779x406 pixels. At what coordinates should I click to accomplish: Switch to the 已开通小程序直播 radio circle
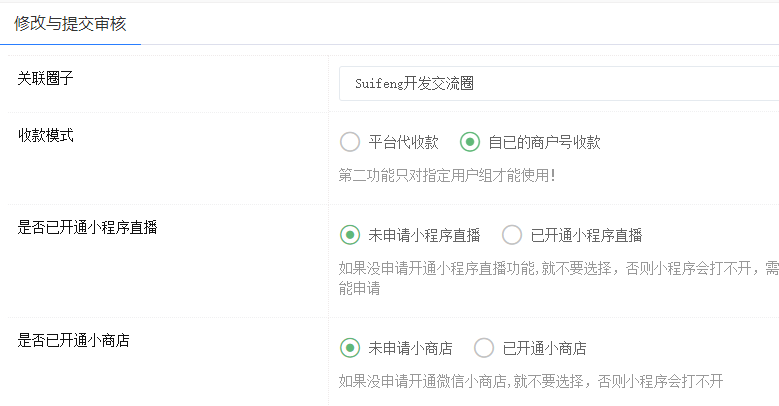click(x=512, y=236)
